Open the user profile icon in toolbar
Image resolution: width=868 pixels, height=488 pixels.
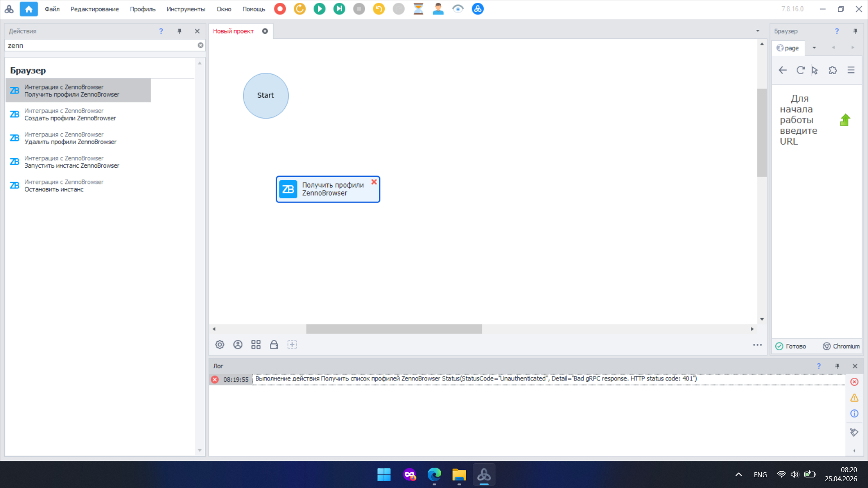pos(438,9)
